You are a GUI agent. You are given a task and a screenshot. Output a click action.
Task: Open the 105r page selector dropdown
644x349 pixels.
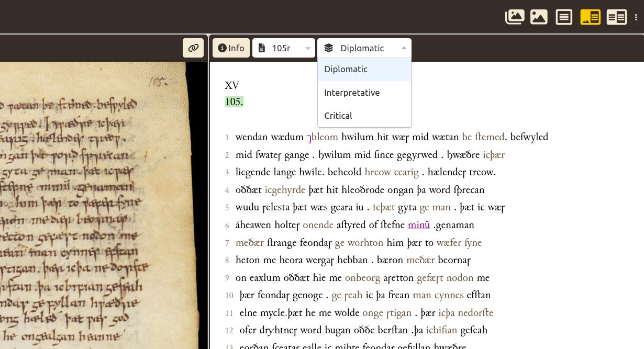[307, 48]
